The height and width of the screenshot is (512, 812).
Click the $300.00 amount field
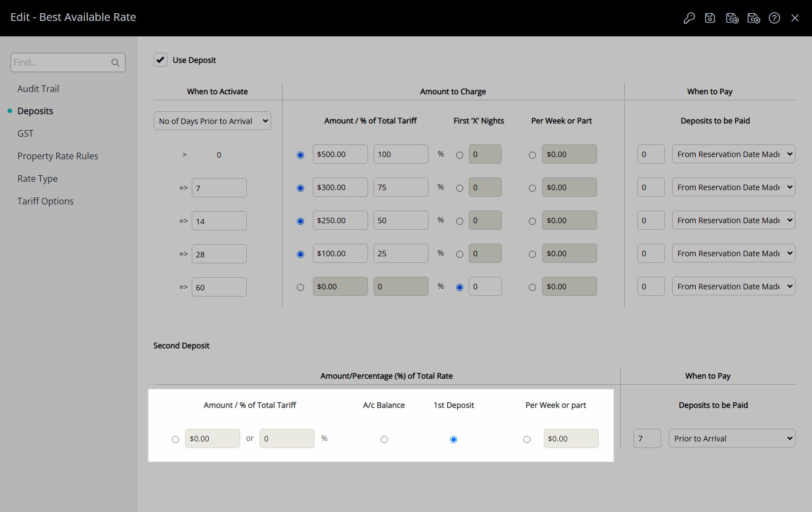tap(340, 187)
